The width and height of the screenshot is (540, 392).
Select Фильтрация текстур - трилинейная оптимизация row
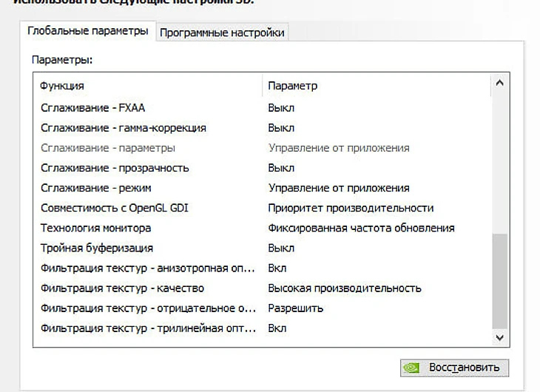click(148, 328)
